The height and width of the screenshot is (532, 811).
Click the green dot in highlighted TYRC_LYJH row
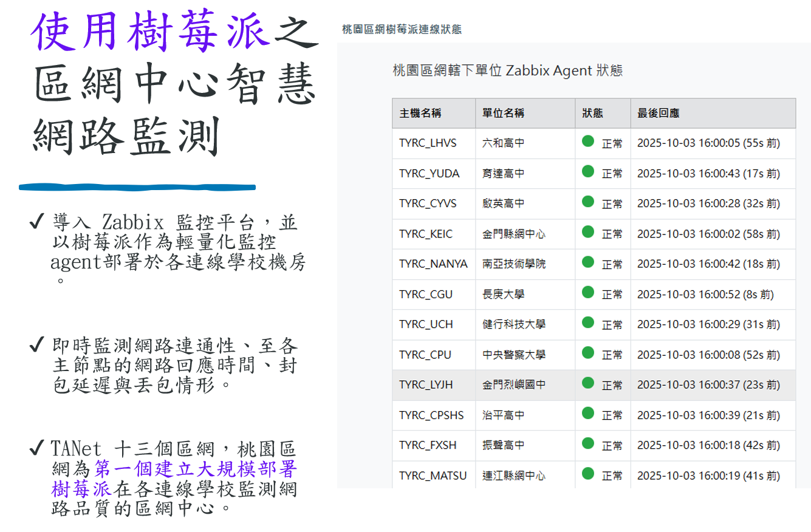pyautogui.click(x=587, y=383)
